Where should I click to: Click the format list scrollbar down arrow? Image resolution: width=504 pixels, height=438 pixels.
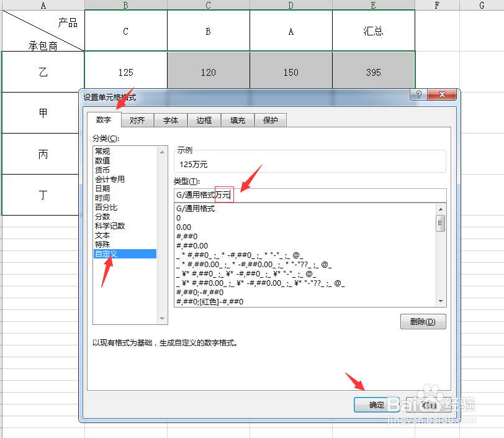(442, 299)
